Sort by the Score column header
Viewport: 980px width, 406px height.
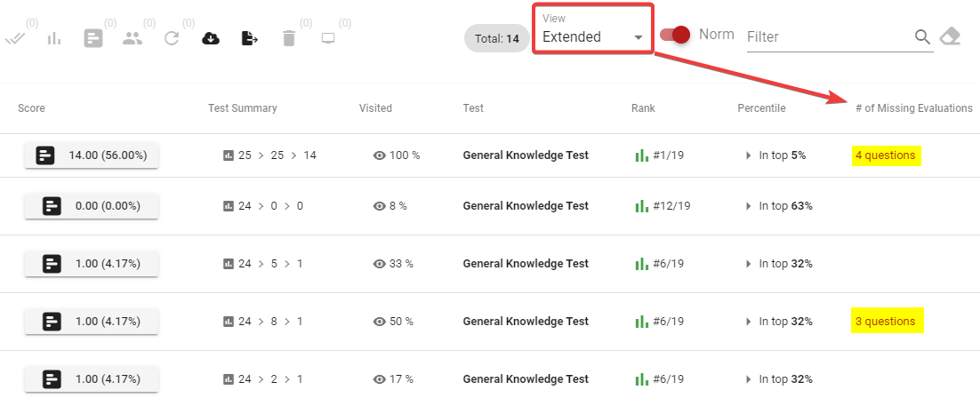pos(31,108)
